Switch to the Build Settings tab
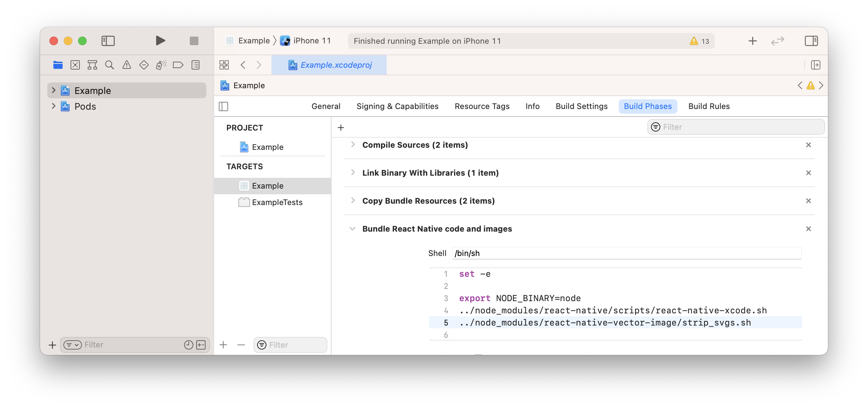The image size is (868, 408). [582, 106]
